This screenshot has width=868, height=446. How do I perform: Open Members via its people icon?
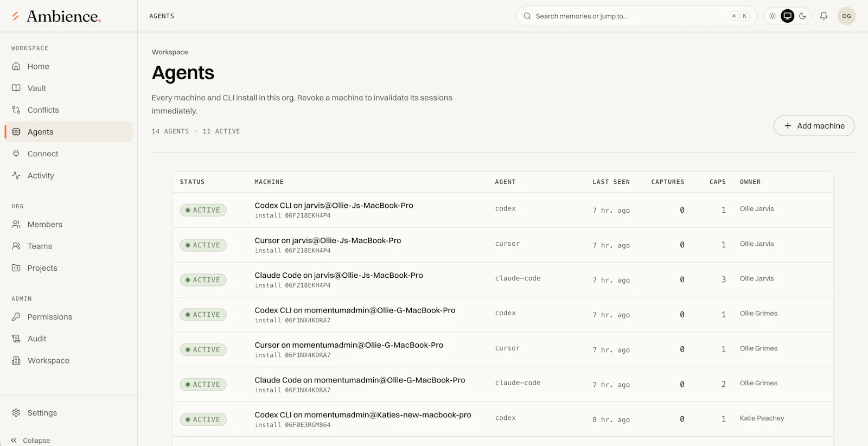pos(16,224)
